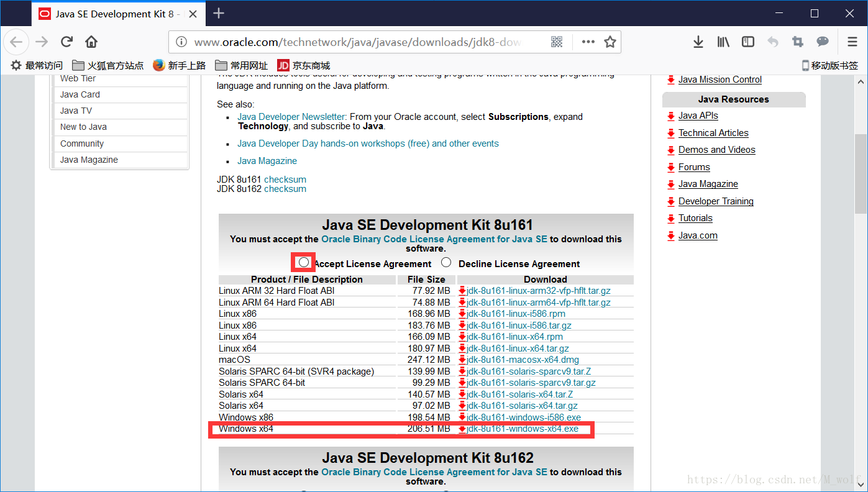The image size is (868, 492).
Task: Open Community in left sidebar
Action: [82, 143]
